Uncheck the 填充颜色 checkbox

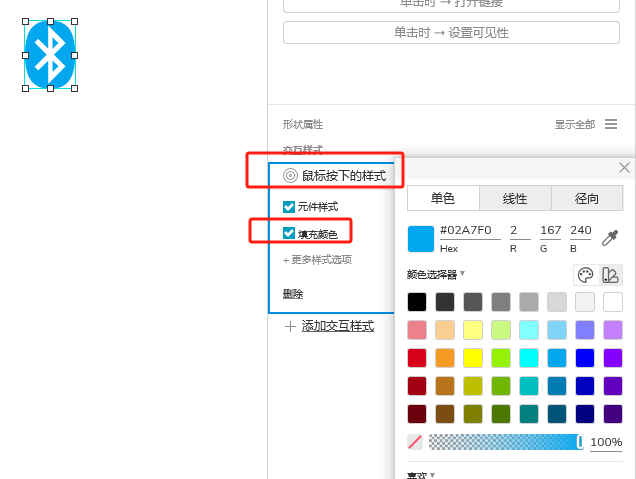289,233
